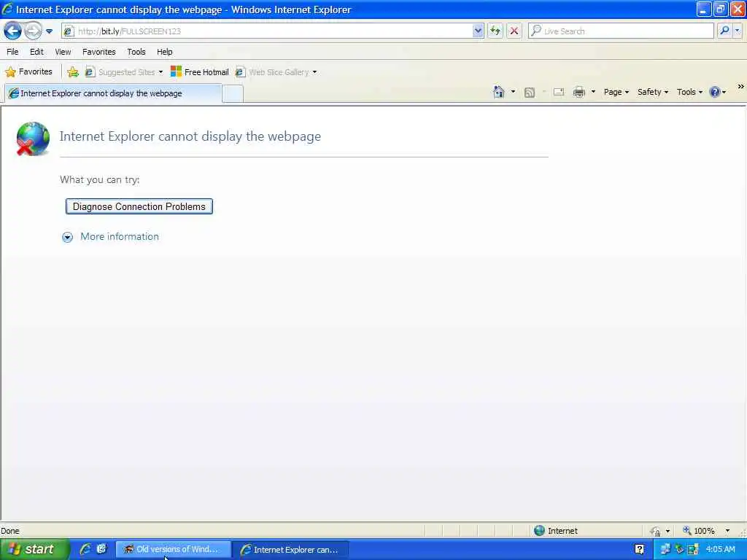The image size is (747, 560).
Task: Click the third system tray icon
Action: click(693, 550)
